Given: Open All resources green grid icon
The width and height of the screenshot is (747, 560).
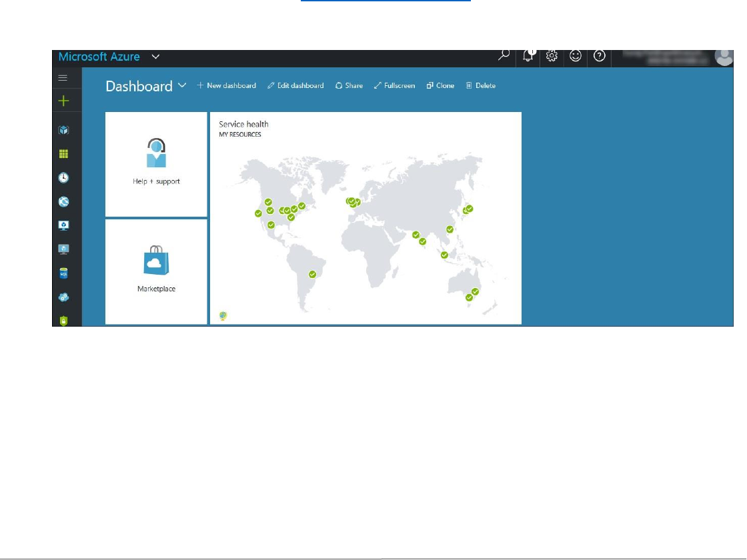Looking at the screenshot, I should [63, 154].
